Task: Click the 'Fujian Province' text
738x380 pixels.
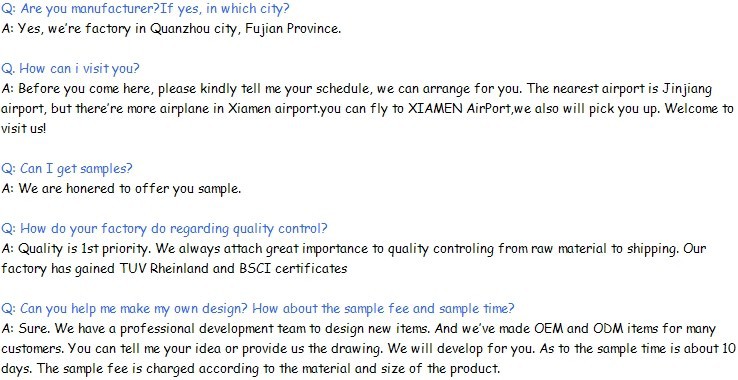Action: pos(293,29)
